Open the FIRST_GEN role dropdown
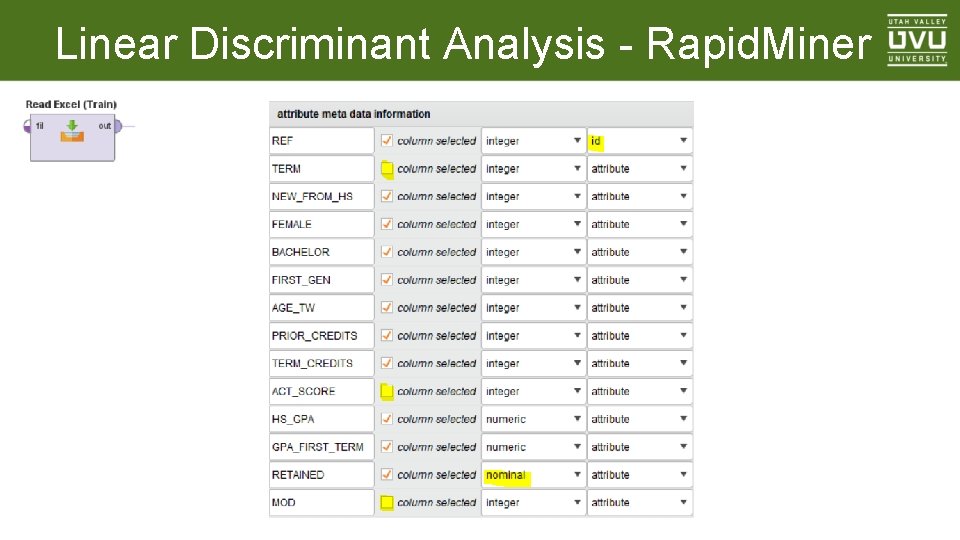 click(x=640, y=280)
